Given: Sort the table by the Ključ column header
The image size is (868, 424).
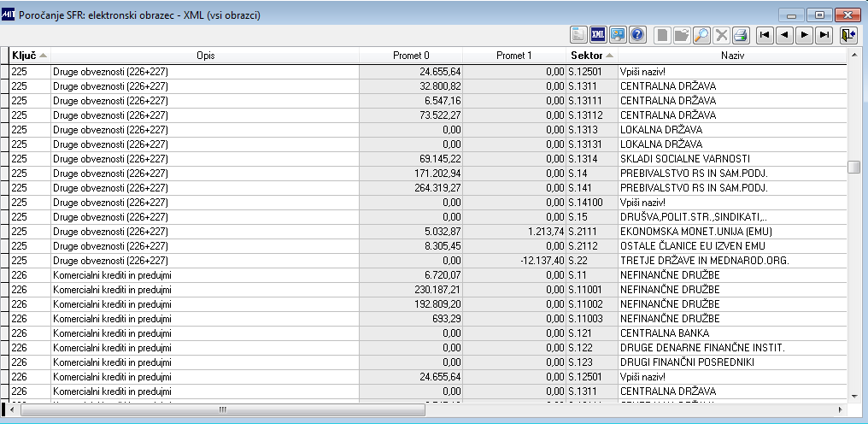Looking at the screenshot, I should [30, 56].
